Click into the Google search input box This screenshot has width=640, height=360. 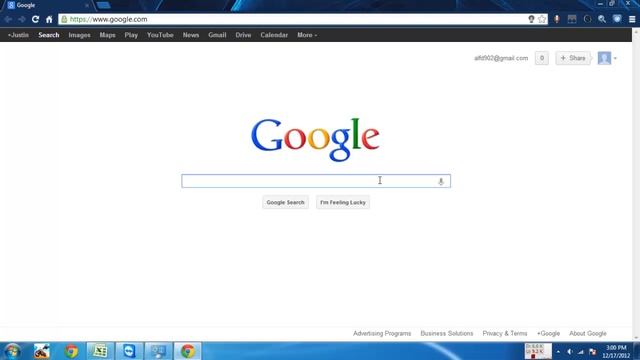pos(316,181)
